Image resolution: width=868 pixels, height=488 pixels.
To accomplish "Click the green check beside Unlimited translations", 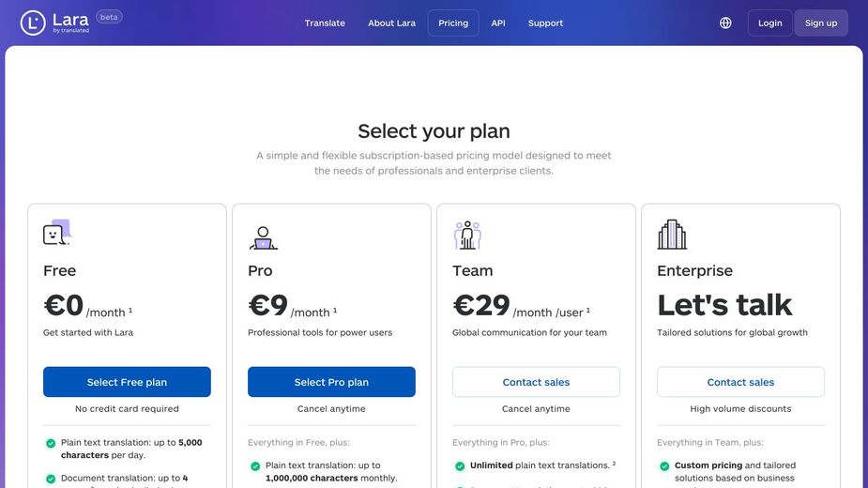I will (x=460, y=465).
